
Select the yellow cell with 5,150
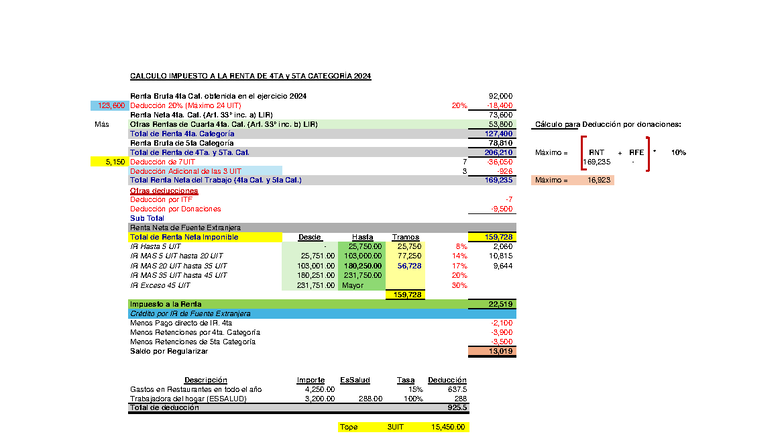108,162
